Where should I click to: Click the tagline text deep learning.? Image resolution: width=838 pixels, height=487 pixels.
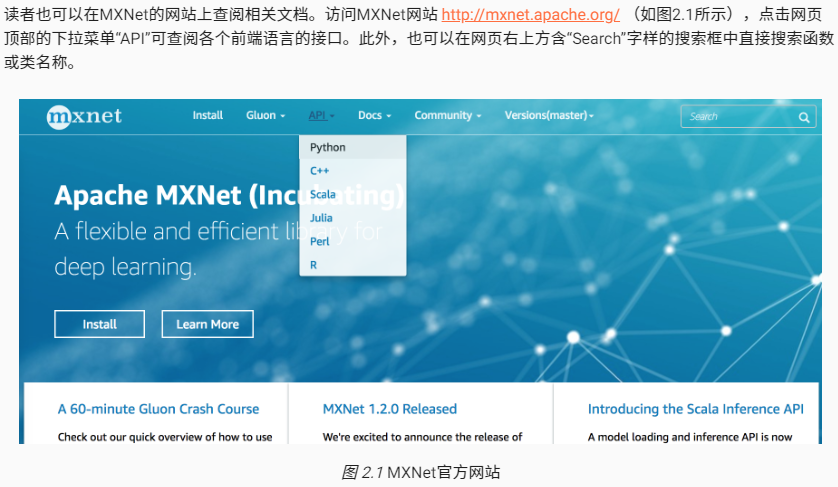point(125,267)
